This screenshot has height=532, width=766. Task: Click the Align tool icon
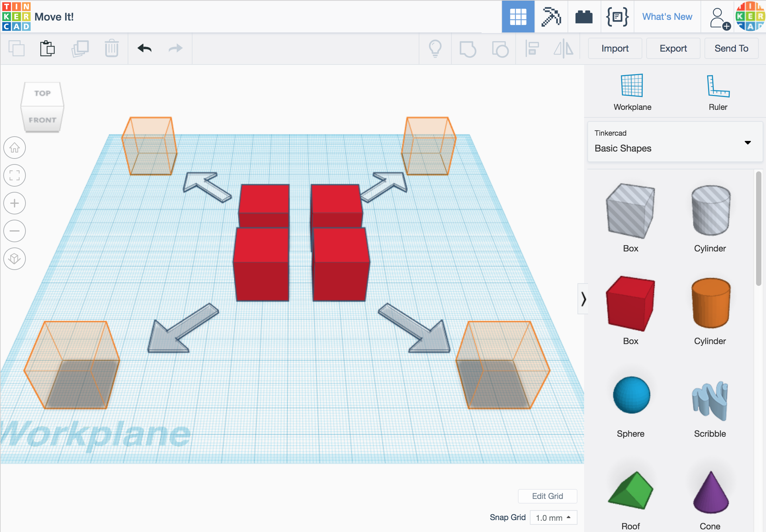[x=532, y=49]
